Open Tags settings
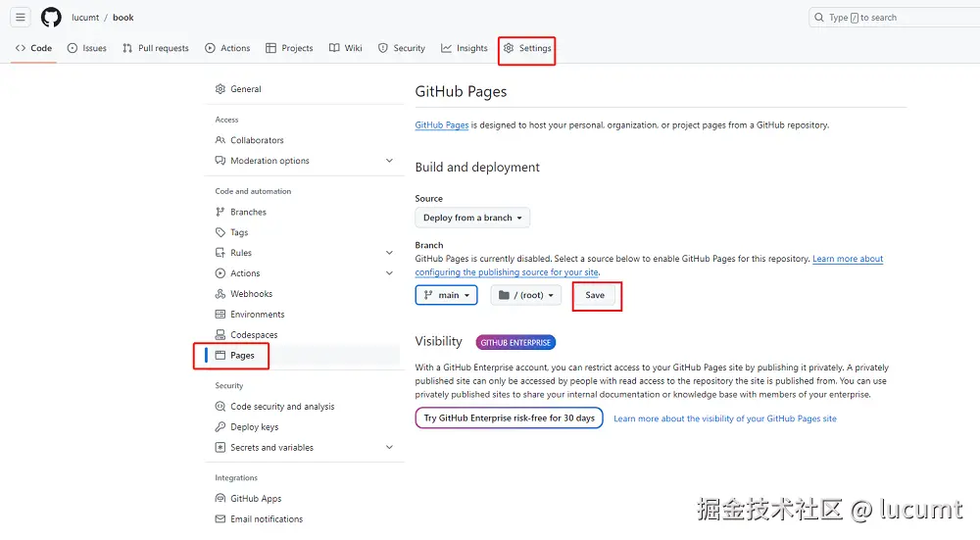This screenshot has height=540, width=980. point(239,232)
